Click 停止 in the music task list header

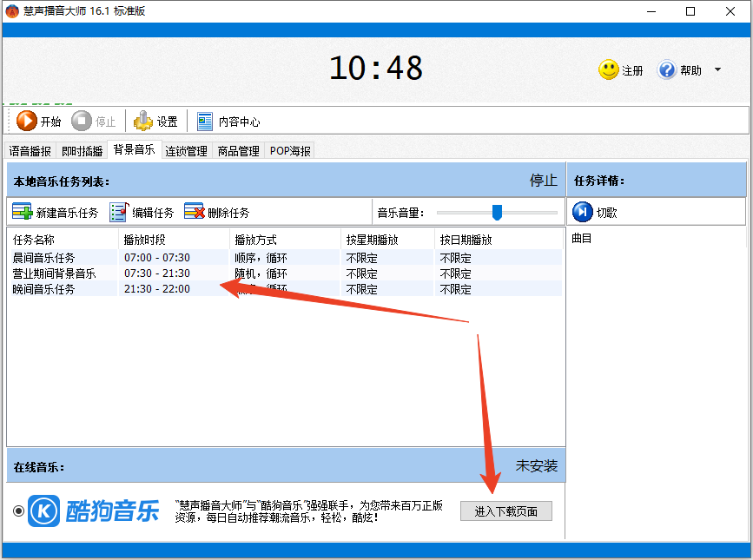click(543, 181)
